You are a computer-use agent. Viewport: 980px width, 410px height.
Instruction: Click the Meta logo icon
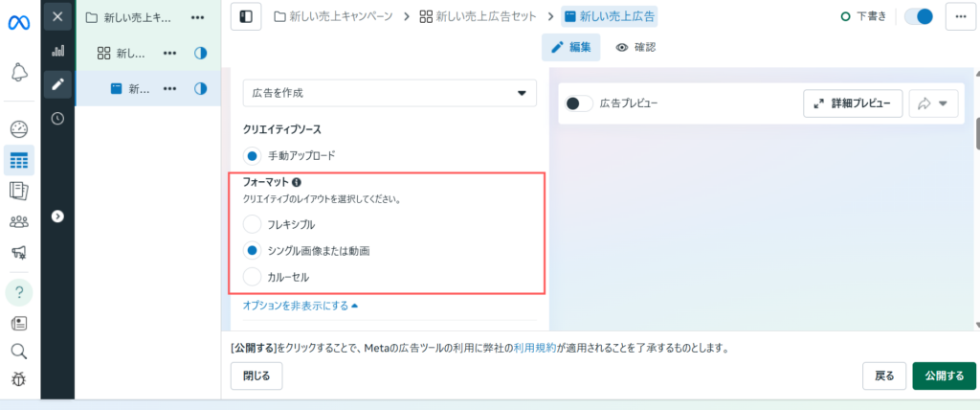[18, 19]
